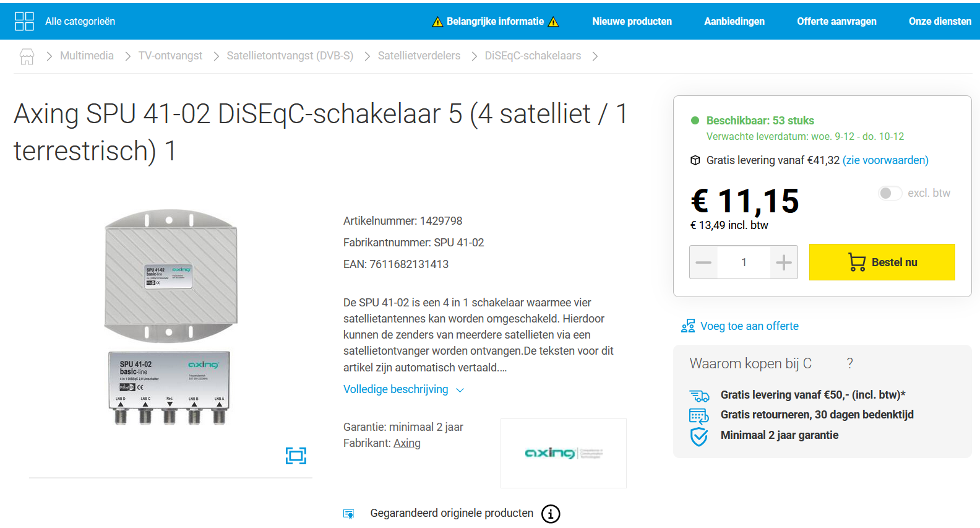Image resolution: width=980 pixels, height=528 pixels.
Task: Navigate to DiSEqC-schakelaars breadcrumb
Action: coord(533,56)
